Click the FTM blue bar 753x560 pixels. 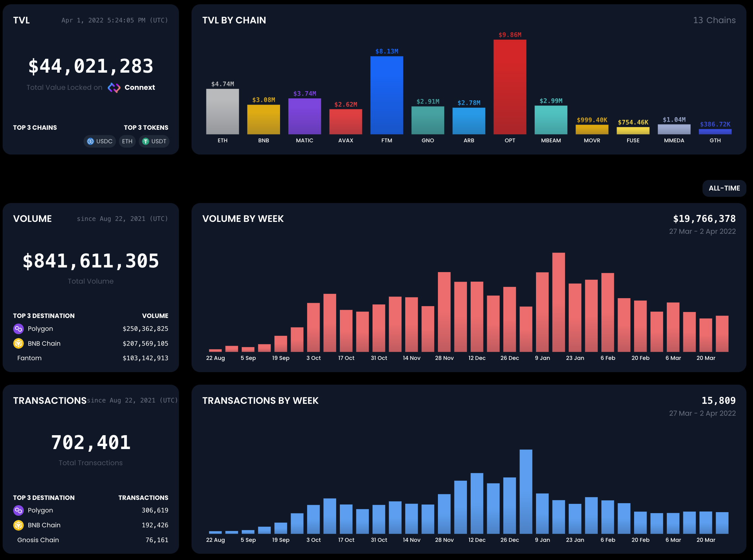386,95
